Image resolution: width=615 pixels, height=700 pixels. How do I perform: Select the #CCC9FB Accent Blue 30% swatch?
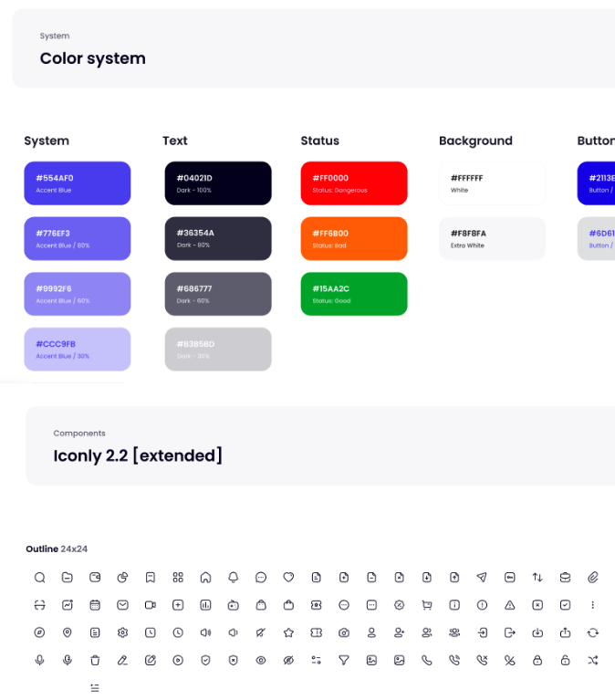pos(78,350)
